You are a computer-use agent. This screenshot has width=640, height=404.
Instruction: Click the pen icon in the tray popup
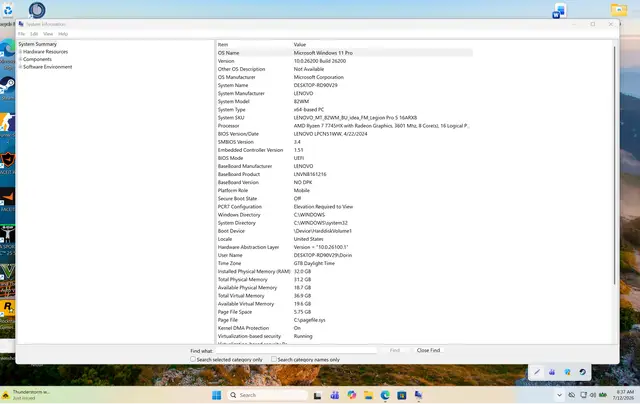[x=537, y=372]
